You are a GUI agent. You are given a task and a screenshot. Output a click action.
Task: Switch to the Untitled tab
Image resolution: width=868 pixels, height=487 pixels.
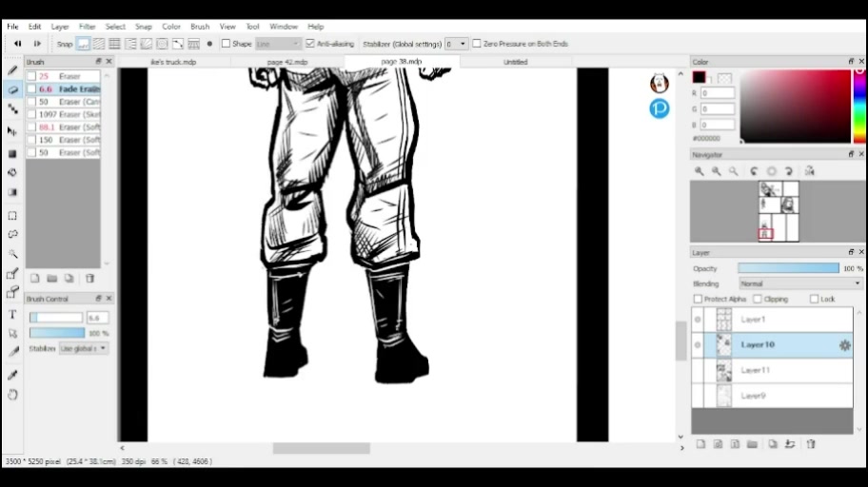pyautogui.click(x=516, y=62)
